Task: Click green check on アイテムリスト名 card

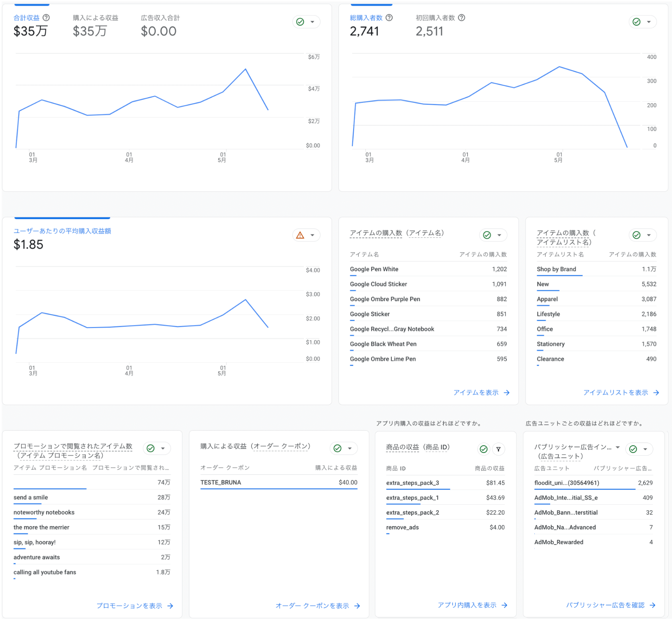Action: click(637, 235)
